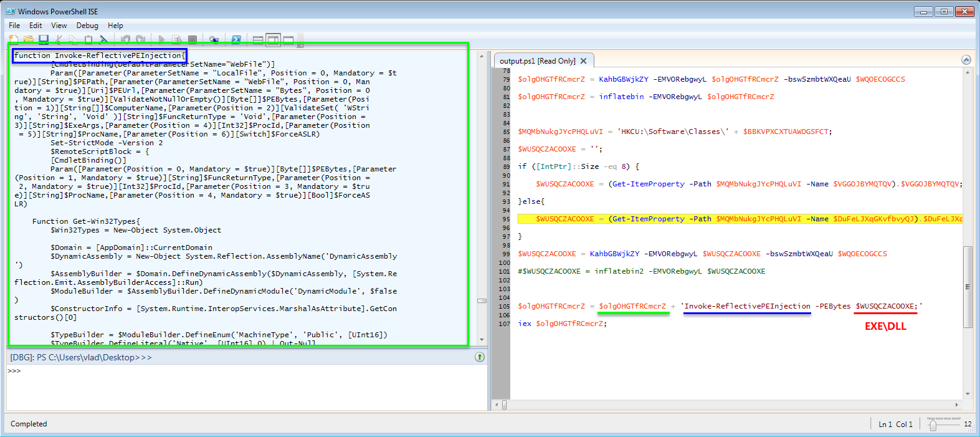Show script pane on top layout icon
The height and width of the screenshot is (437, 980).
(258, 40)
